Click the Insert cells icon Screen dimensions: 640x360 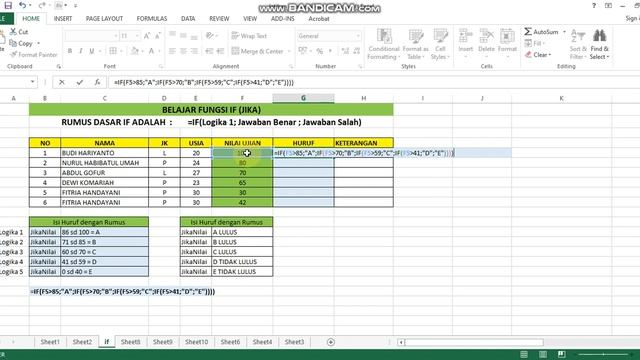click(x=465, y=36)
